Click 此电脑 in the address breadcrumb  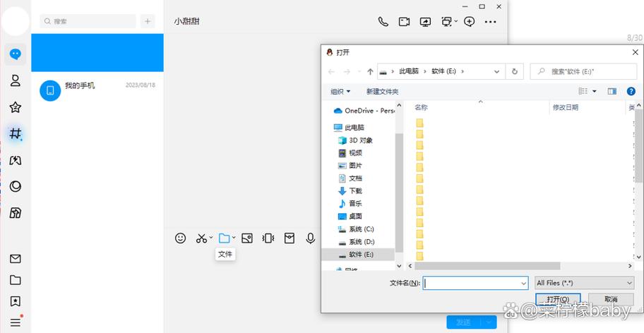409,71
